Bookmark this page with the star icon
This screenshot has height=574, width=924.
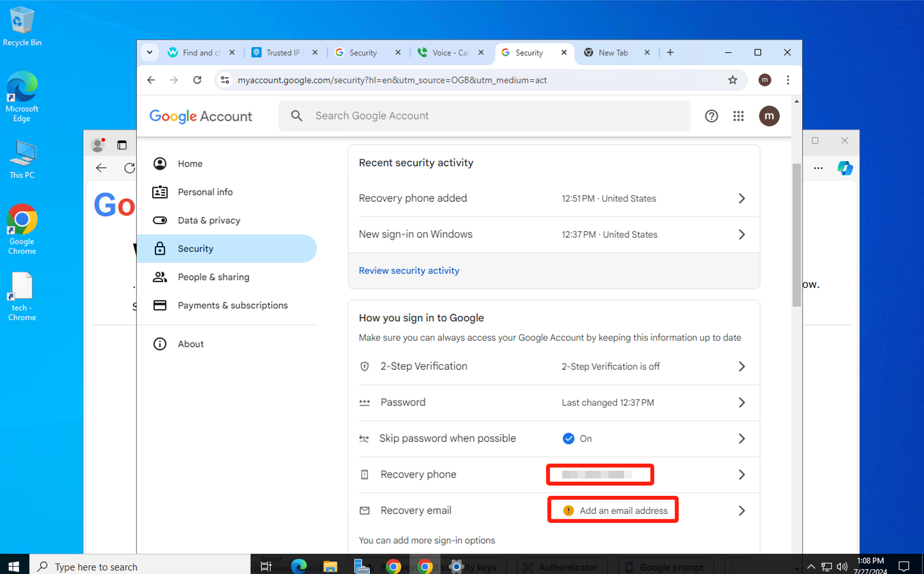732,80
